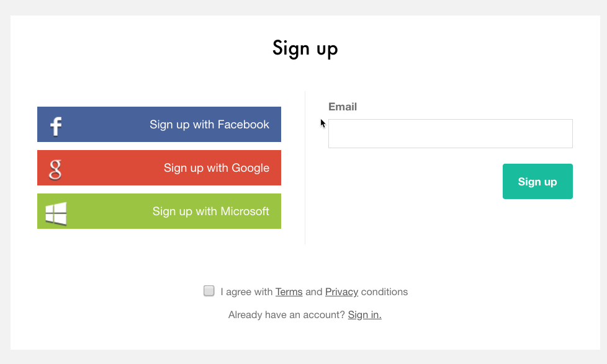
Task: Select the "Sign up with Microsoft" label
Action: pyautogui.click(x=210, y=211)
